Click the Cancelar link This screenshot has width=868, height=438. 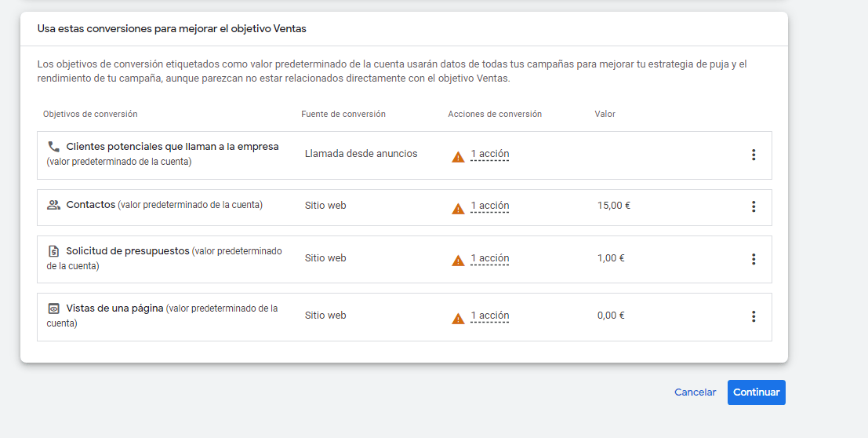[695, 392]
